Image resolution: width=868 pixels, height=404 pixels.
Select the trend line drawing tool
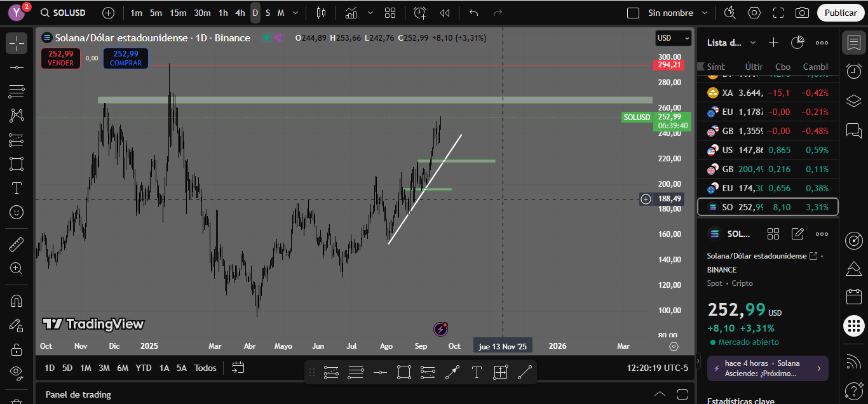click(x=17, y=67)
